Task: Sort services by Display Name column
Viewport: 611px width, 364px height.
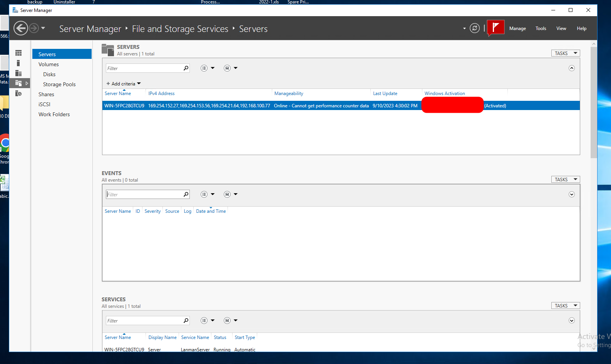Action: pos(162,337)
